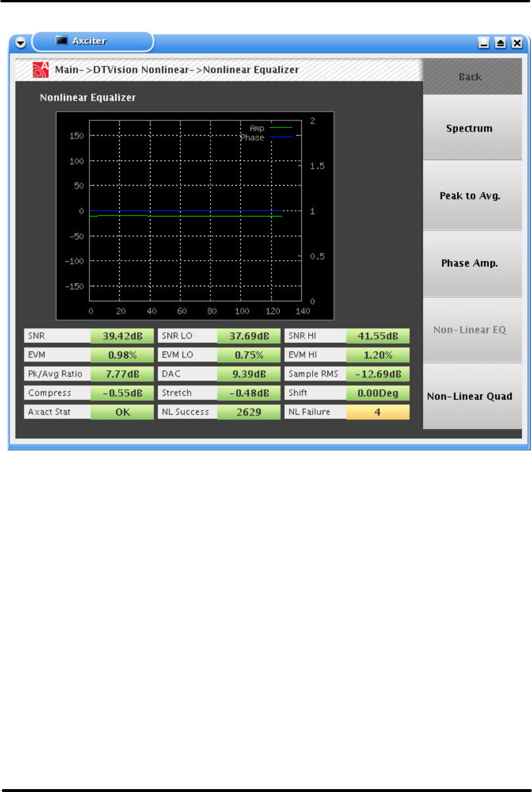Click the DAC value 9.39dB
Viewport: 532px width, 792px height.
tap(249, 374)
